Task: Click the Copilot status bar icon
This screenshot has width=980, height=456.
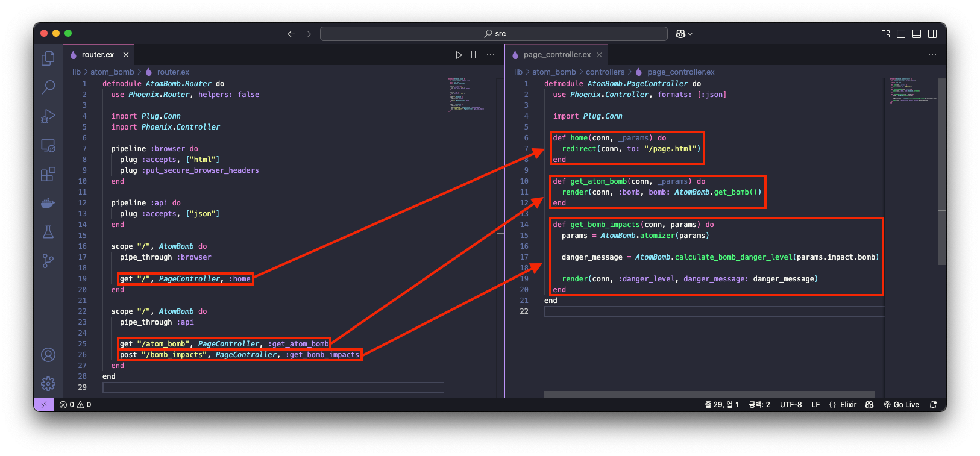Action: [x=869, y=405]
